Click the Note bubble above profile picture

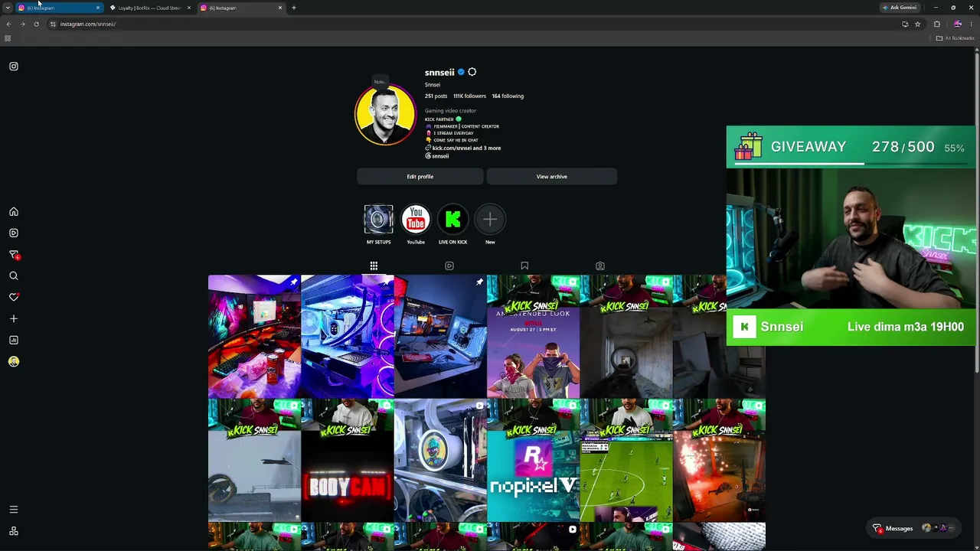pyautogui.click(x=379, y=82)
